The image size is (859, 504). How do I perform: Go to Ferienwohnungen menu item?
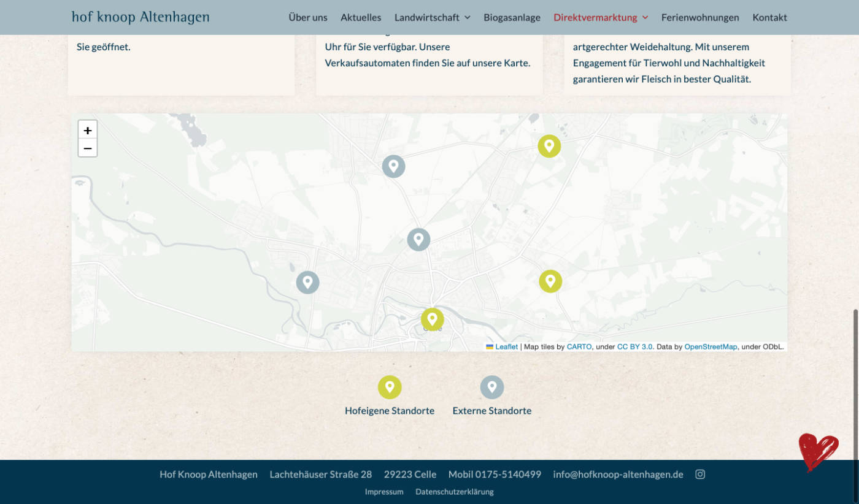(x=700, y=17)
